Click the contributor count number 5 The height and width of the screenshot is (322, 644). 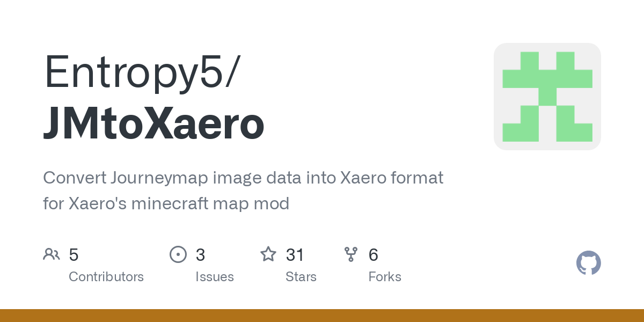click(x=74, y=255)
